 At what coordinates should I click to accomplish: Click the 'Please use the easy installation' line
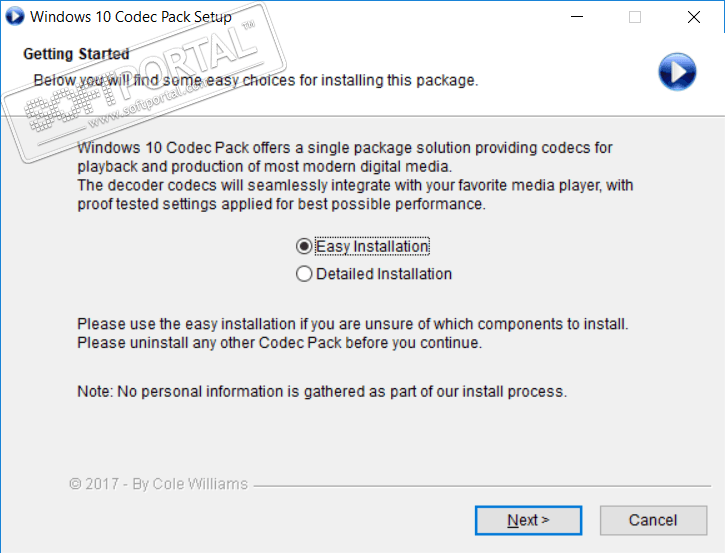tap(352, 324)
